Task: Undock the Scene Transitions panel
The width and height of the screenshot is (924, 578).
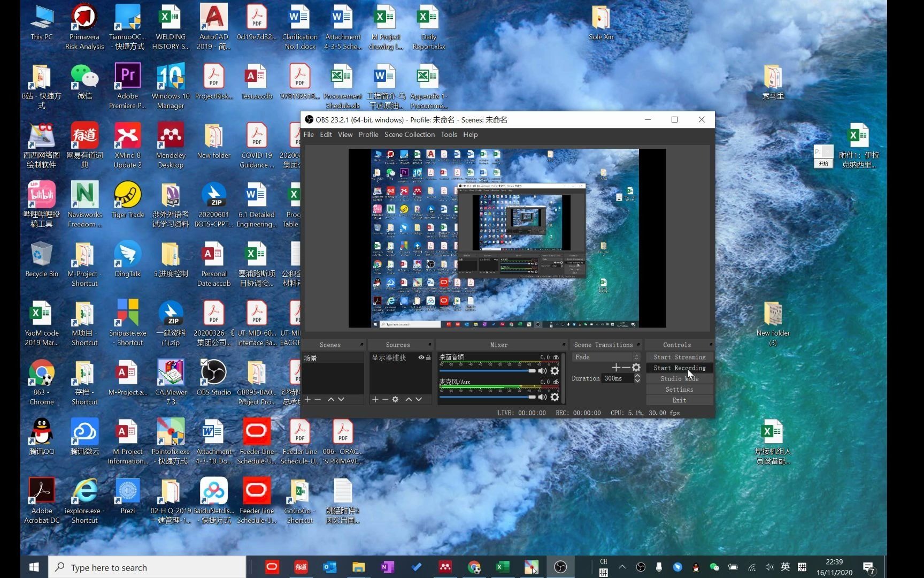Action: (x=638, y=345)
